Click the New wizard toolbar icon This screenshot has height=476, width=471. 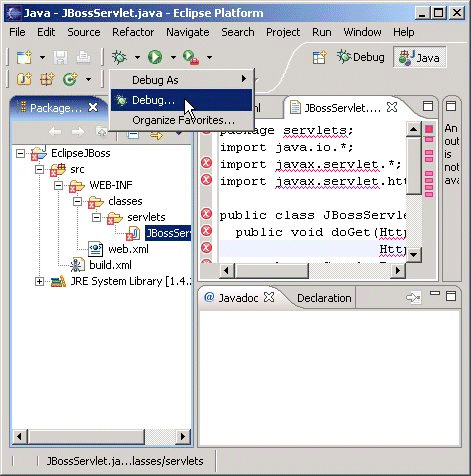24,57
